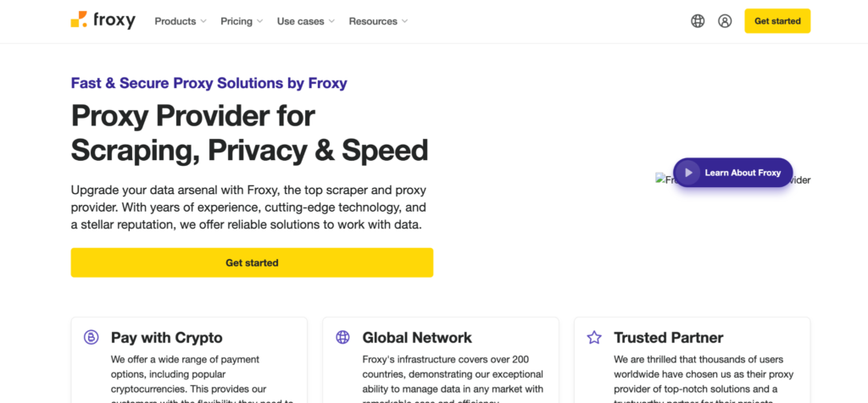Expand the Pricing dropdown menu
The image size is (868, 403).
(242, 21)
